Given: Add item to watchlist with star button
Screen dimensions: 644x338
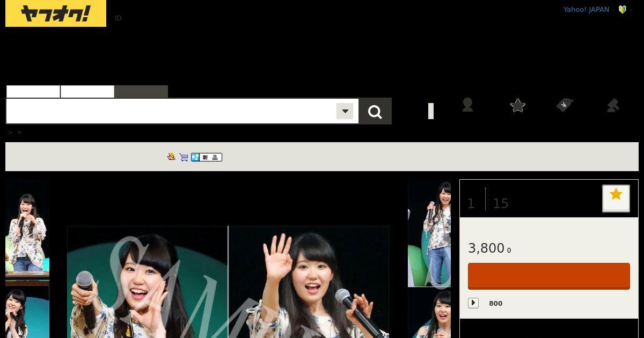Looking at the screenshot, I should [616, 199].
